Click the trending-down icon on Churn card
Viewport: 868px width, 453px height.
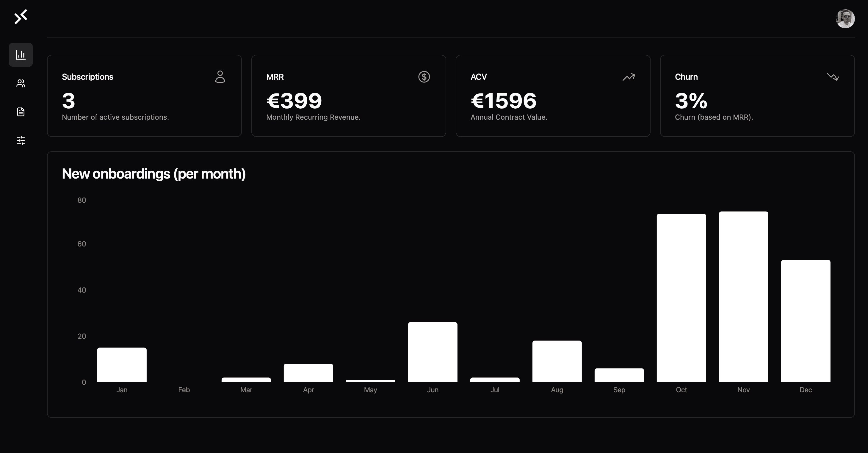click(x=833, y=77)
